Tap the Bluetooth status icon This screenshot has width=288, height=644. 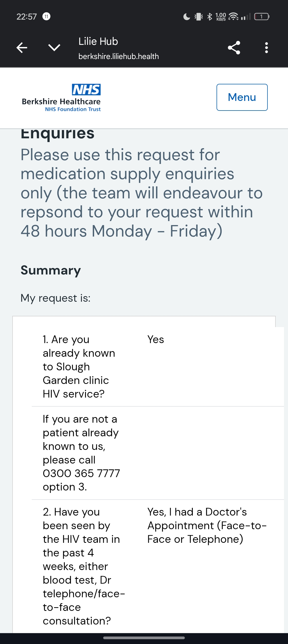pos(210,17)
